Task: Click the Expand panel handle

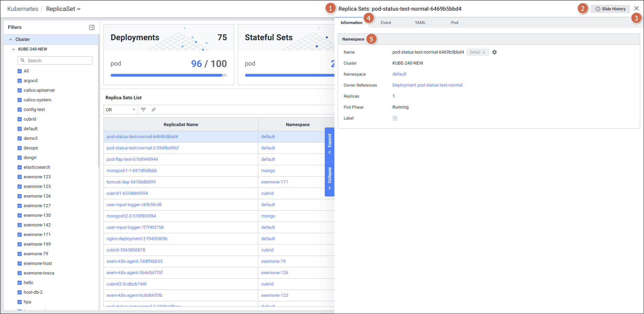Action: coord(330,144)
